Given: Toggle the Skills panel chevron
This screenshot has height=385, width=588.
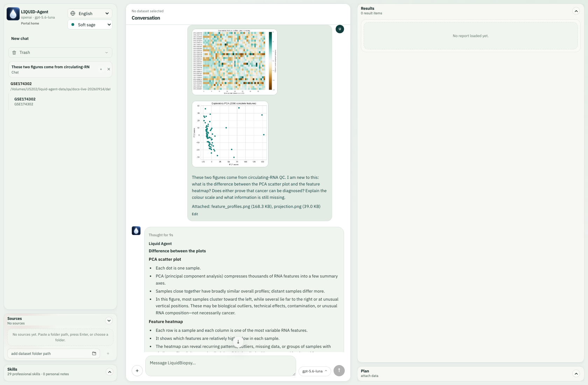Looking at the screenshot, I should pos(110,372).
